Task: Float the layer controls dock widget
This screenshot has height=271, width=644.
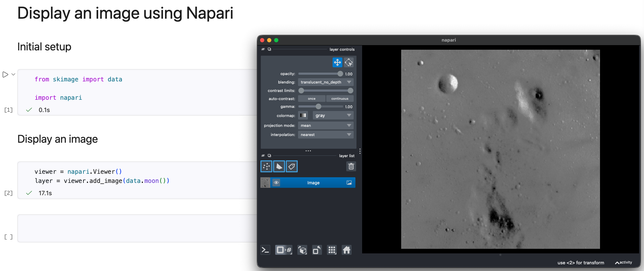Action: [269, 49]
